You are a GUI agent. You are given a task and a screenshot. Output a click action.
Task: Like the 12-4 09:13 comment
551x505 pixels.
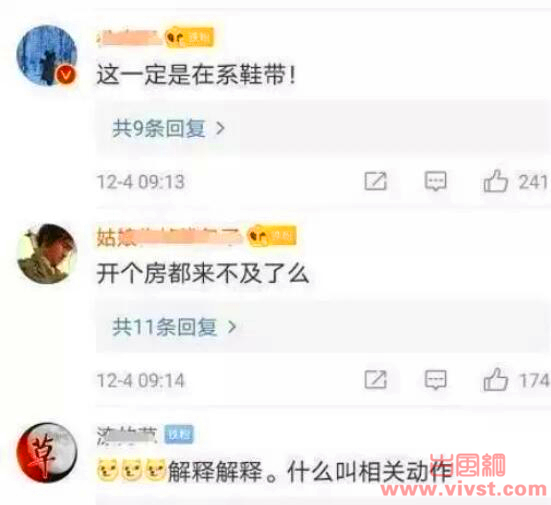[495, 181]
